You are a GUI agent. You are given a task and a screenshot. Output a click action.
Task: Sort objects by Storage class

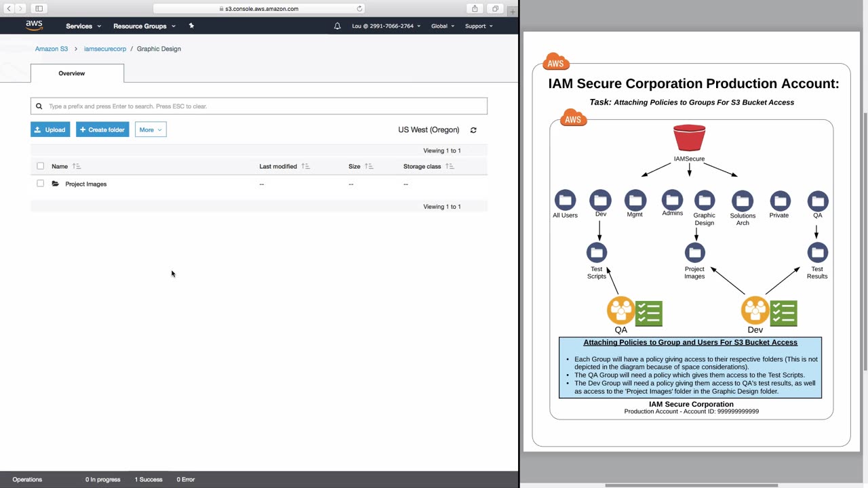pos(429,166)
